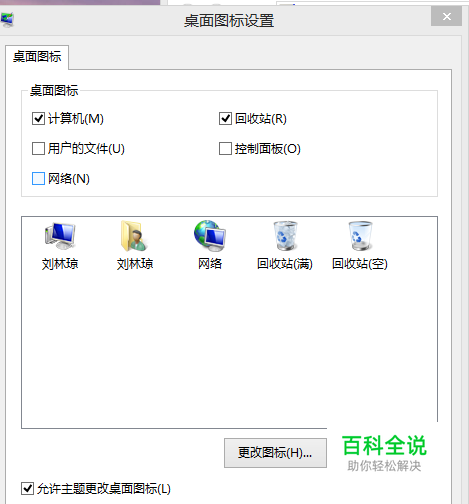Viewport: 469px width, 504px height.
Task: Uncheck the 计算机(M) checkbox
Action: coord(38,118)
